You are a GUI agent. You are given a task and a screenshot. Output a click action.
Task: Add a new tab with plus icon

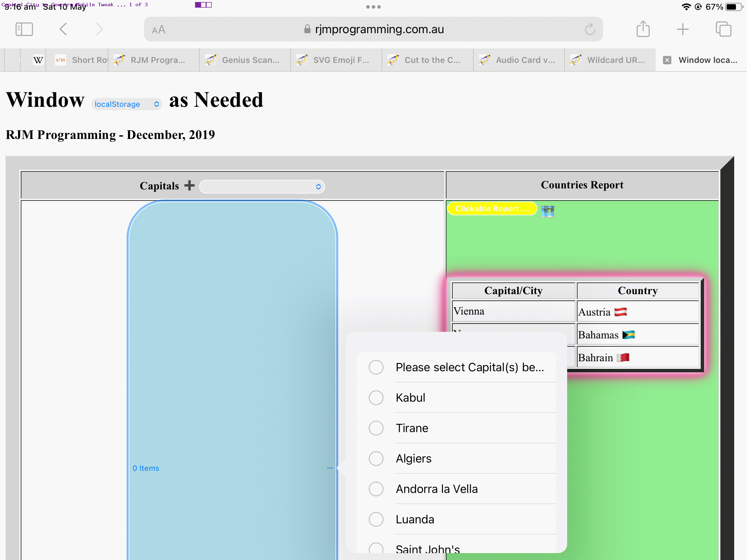[x=683, y=29]
